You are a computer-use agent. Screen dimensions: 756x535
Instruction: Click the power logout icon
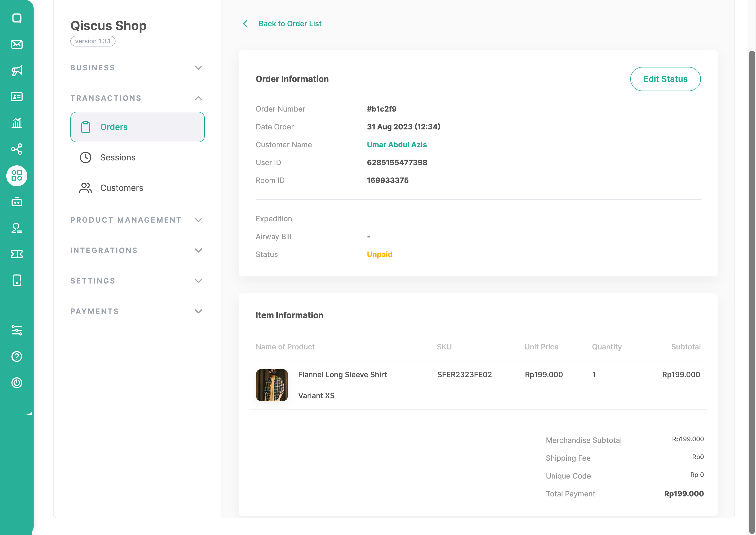coord(17,383)
